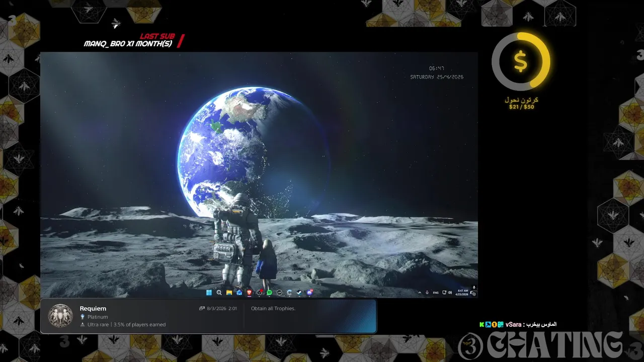Click the Platinum trophy cup icon
Screen dimensions: 644x362
click(x=83, y=317)
